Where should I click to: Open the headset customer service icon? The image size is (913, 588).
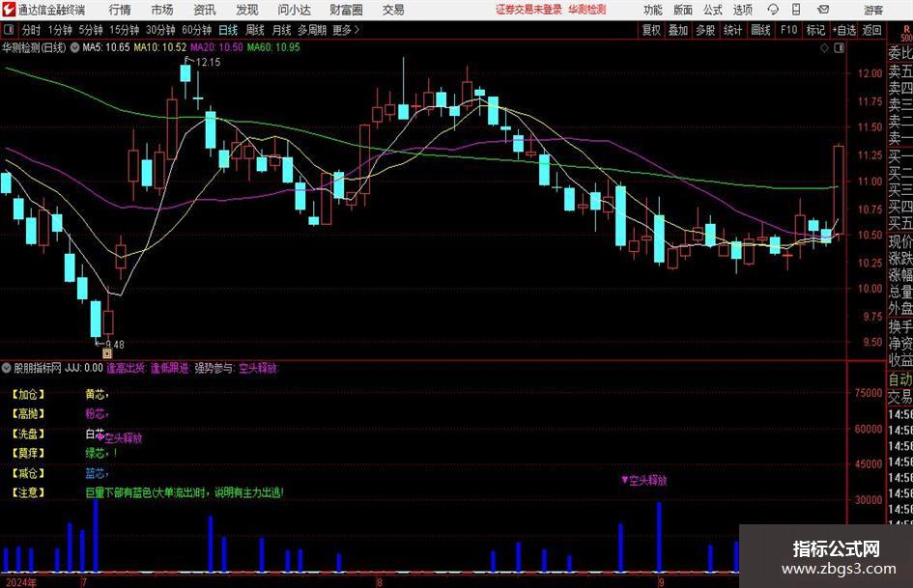(773, 10)
